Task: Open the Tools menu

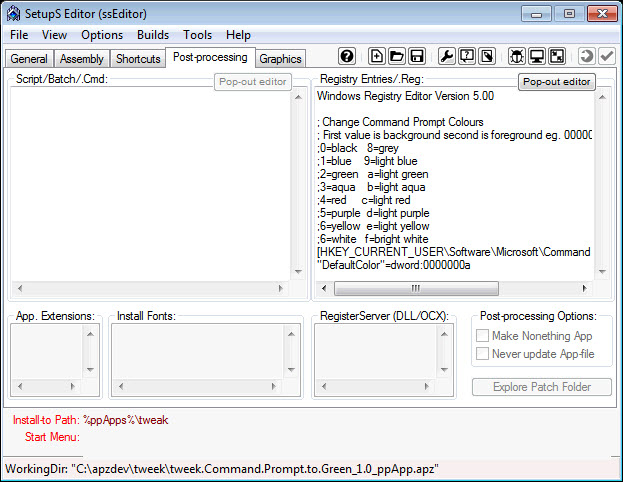Action: (x=197, y=35)
